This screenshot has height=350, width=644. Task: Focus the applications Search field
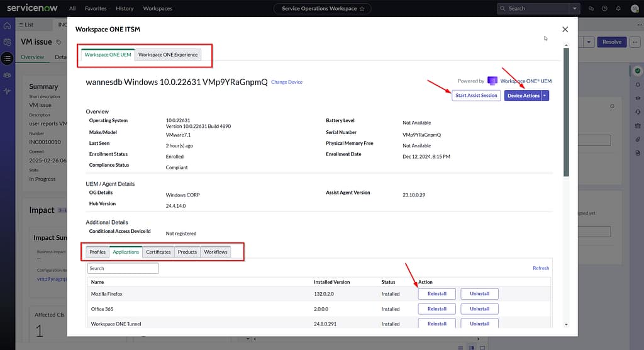coord(123,269)
